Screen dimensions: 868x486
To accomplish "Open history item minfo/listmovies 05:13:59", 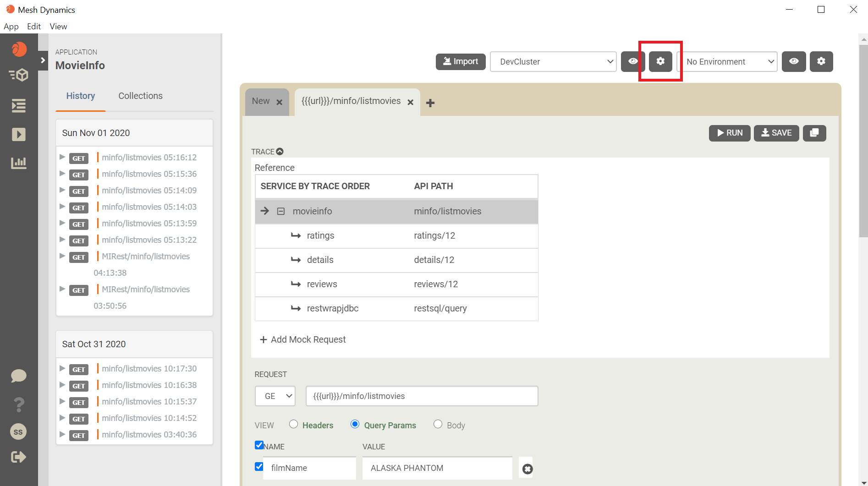I will tap(149, 224).
